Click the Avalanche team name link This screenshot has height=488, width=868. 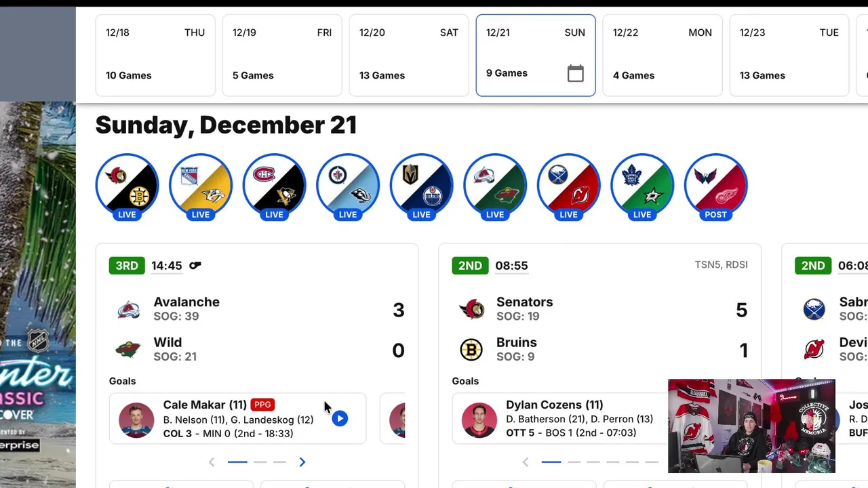point(186,302)
